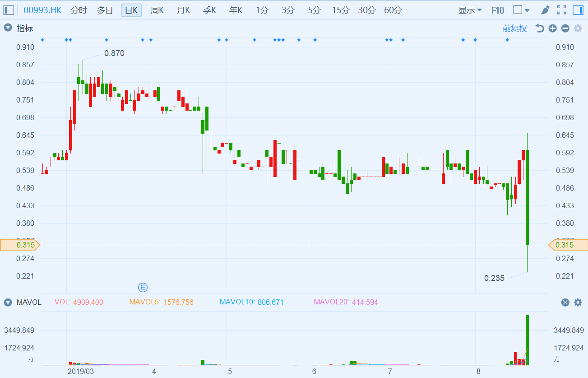Screen dimensions: 588x378
Task: Close the MAVOL indicator panel
Action: point(565,303)
